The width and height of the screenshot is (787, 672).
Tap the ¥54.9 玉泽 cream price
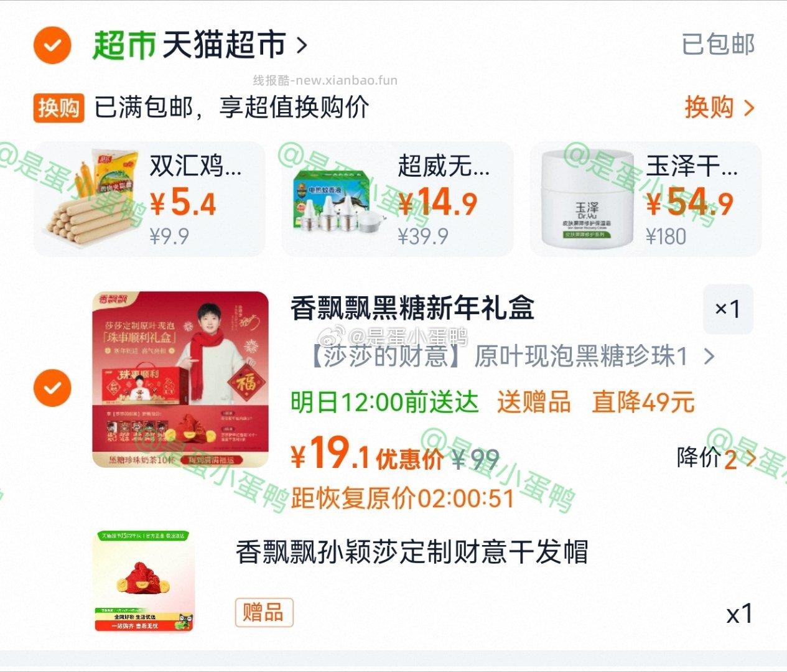click(x=689, y=203)
